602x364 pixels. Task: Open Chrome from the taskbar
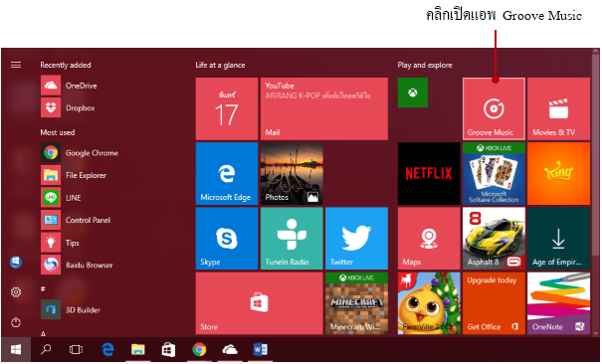point(199,349)
